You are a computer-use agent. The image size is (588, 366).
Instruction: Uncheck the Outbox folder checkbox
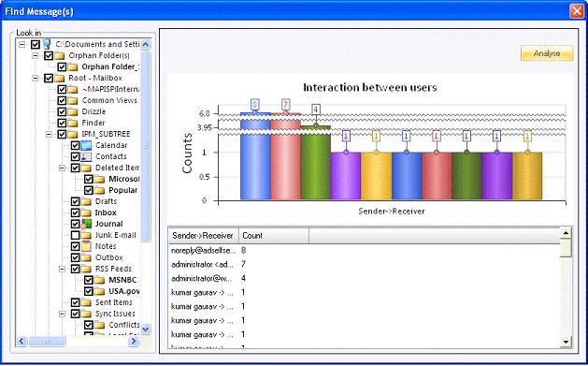[76, 258]
